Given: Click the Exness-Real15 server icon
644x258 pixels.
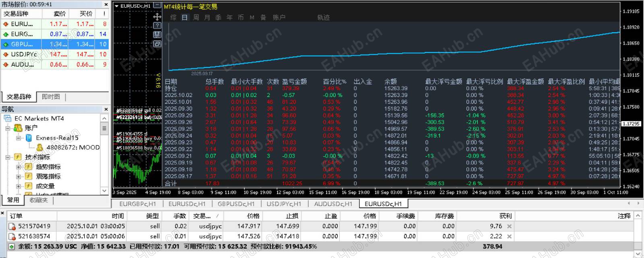Looking at the screenshot, I should 29,138.
